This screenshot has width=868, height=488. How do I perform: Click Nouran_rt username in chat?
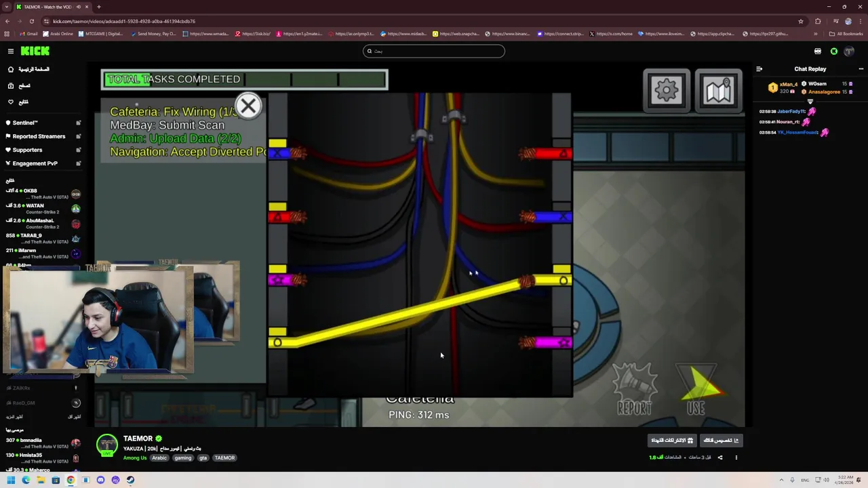click(x=788, y=122)
